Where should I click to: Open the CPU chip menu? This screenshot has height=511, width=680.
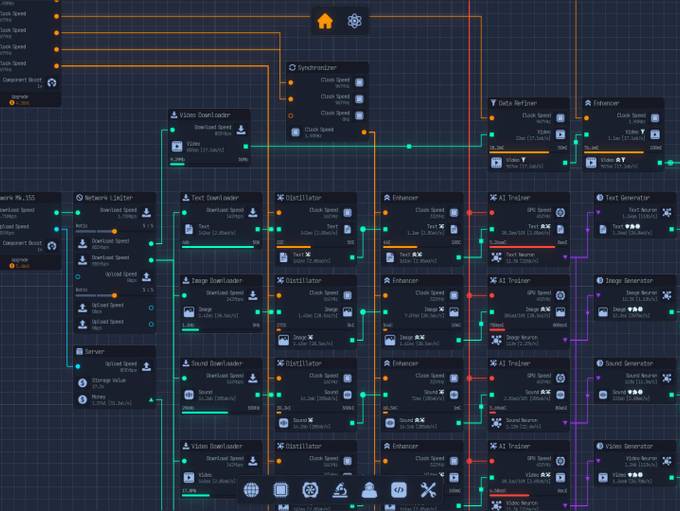click(281, 490)
